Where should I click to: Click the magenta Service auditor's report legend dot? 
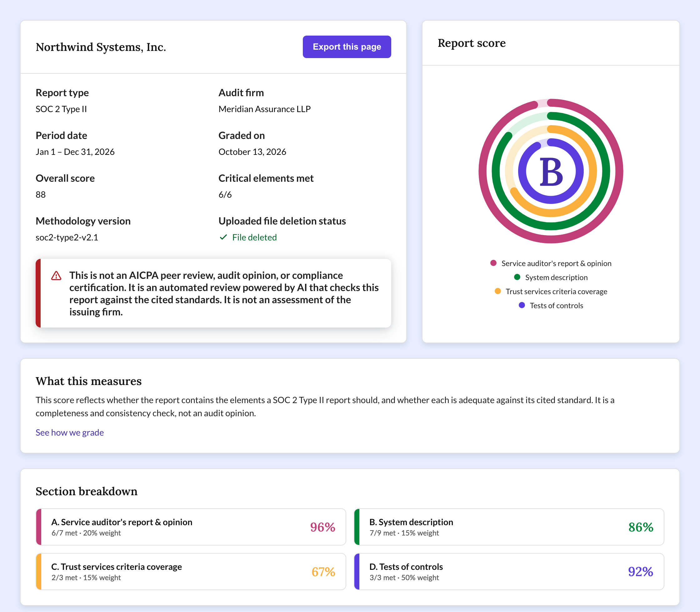click(x=493, y=263)
